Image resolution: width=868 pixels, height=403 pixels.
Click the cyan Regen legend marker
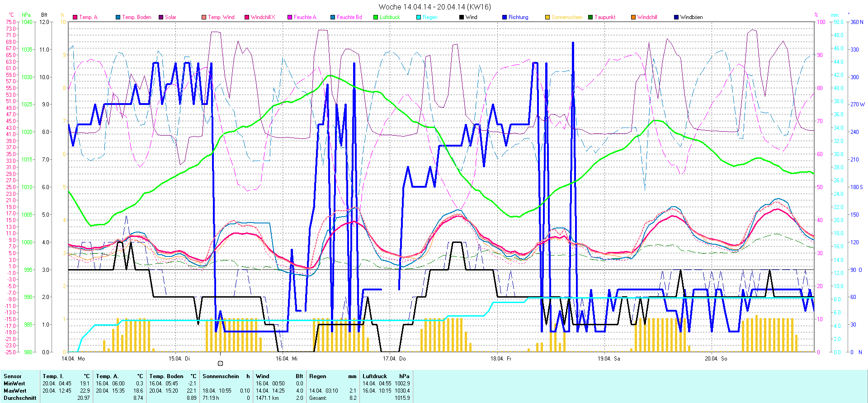(419, 17)
